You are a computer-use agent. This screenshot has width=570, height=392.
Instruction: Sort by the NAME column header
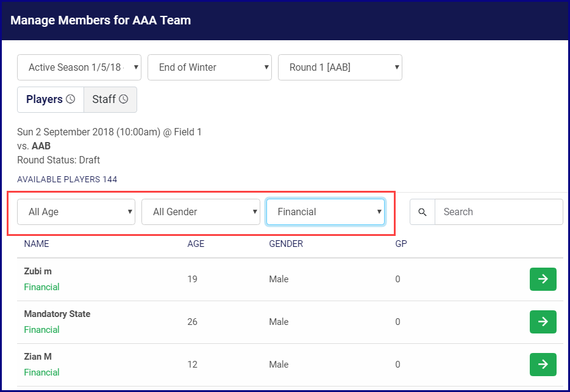[37, 244]
